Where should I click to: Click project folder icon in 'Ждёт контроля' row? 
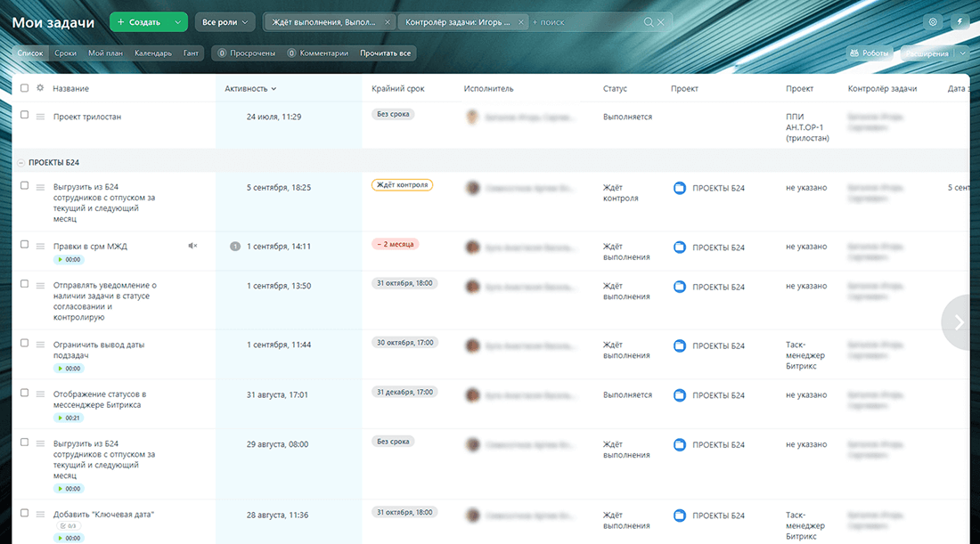[680, 188]
